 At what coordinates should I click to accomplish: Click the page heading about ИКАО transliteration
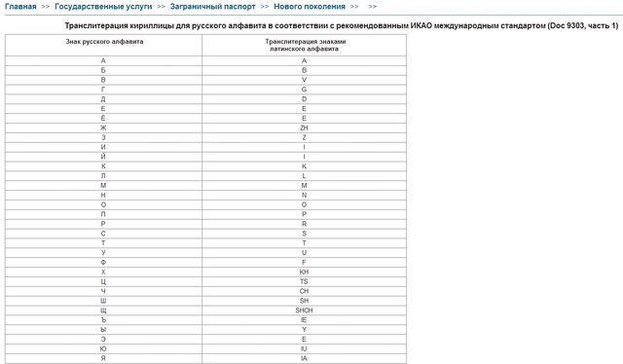click(342, 26)
